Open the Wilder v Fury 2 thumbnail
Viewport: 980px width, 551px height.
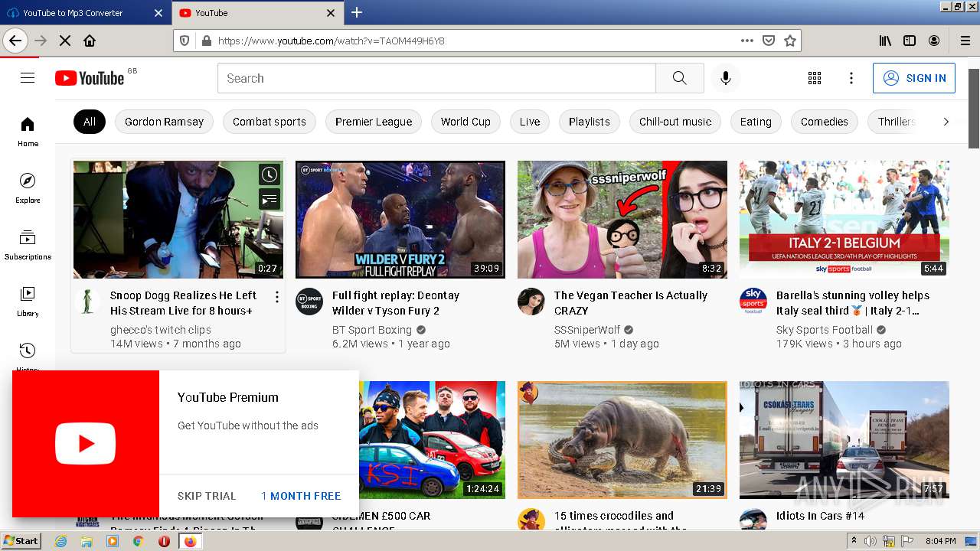pos(400,220)
